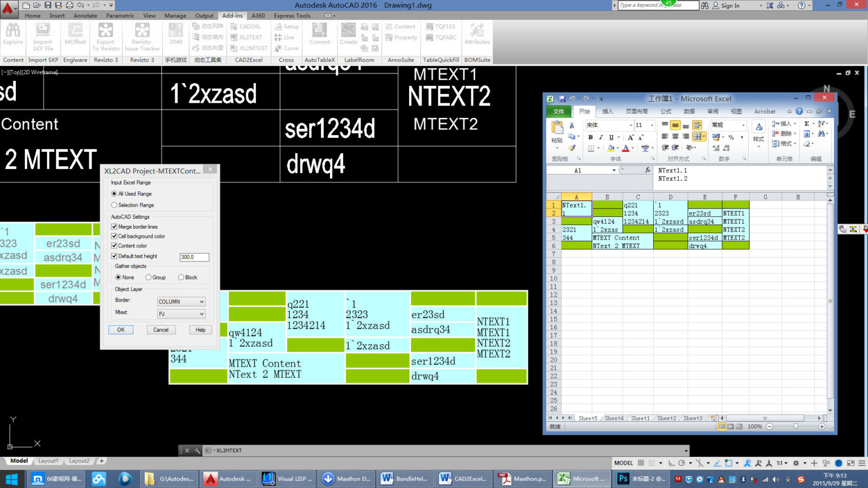This screenshot has height=488, width=868.
Task: Toggle Bold formatting in Excel ribbon
Action: [591, 137]
